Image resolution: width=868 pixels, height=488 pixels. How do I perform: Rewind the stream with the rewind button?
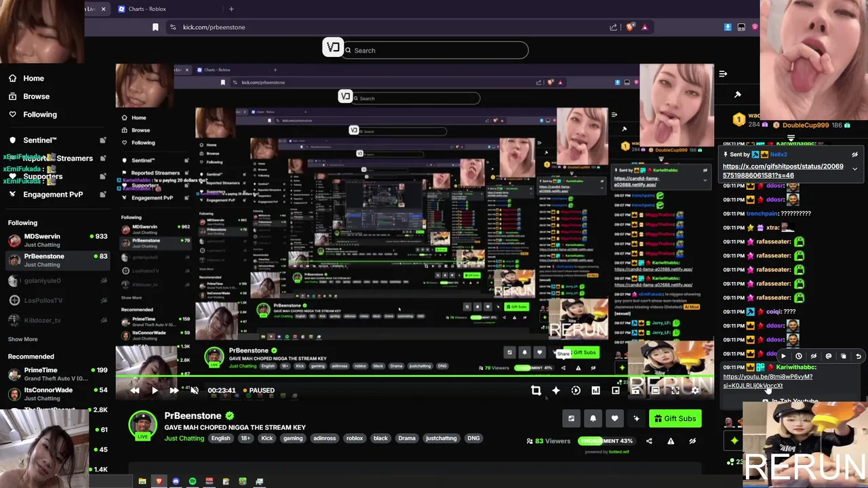click(x=135, y=390)
